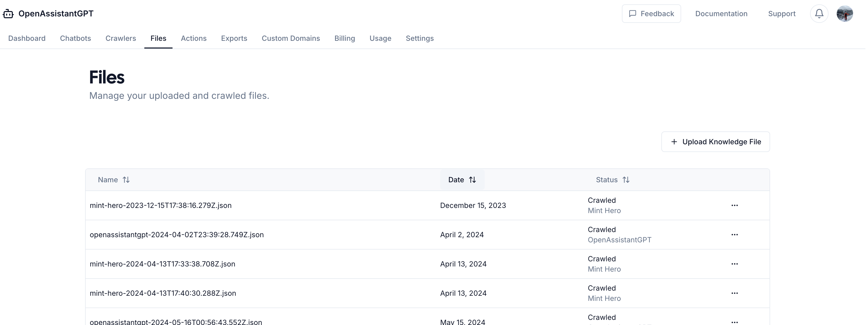This screenshot has height=325, width=868.
Task: Open the notifications bell
Action: (x=819, y=14)
